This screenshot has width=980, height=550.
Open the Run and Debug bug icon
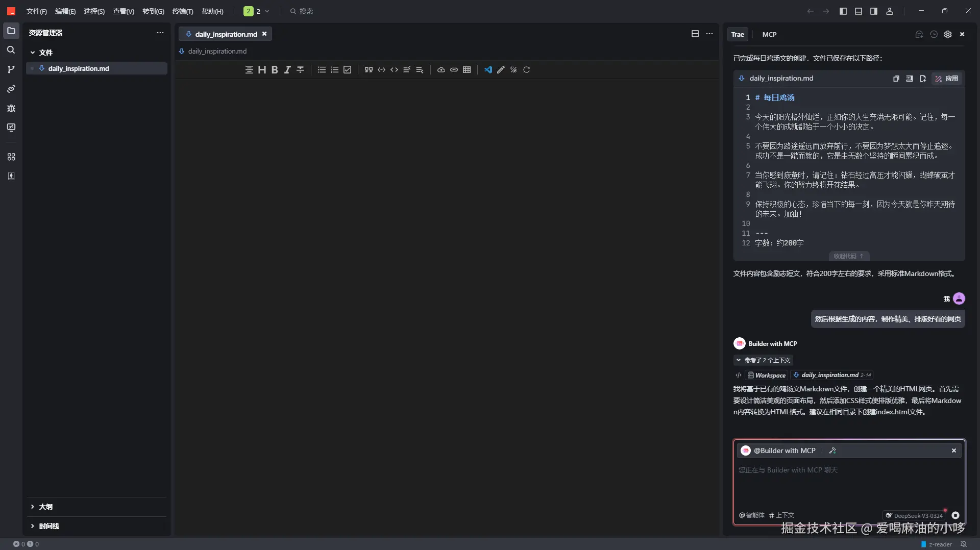pos(11,108)
